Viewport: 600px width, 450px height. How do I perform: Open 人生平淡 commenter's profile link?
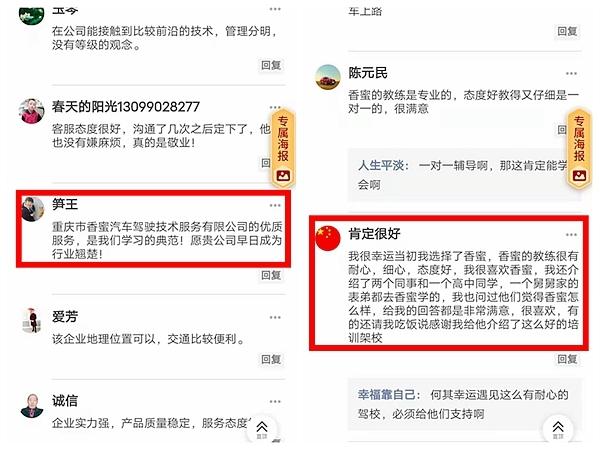click(x=381, y=165)
